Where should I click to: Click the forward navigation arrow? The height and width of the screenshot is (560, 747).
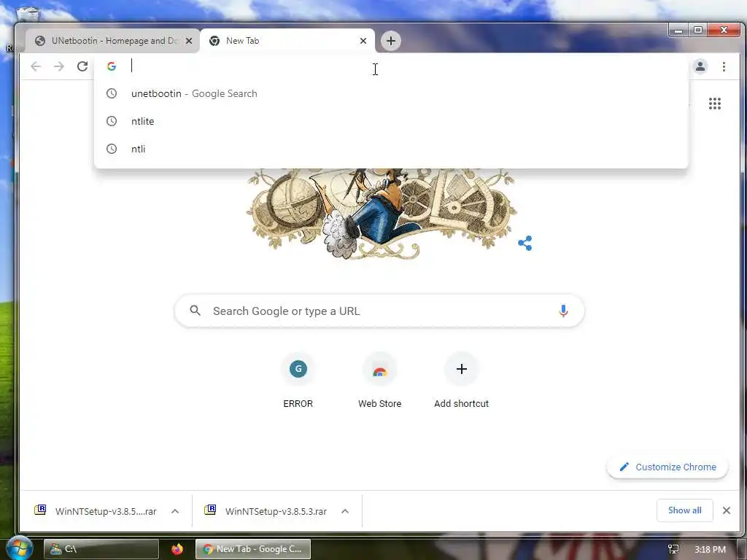[x=59, y=66]
